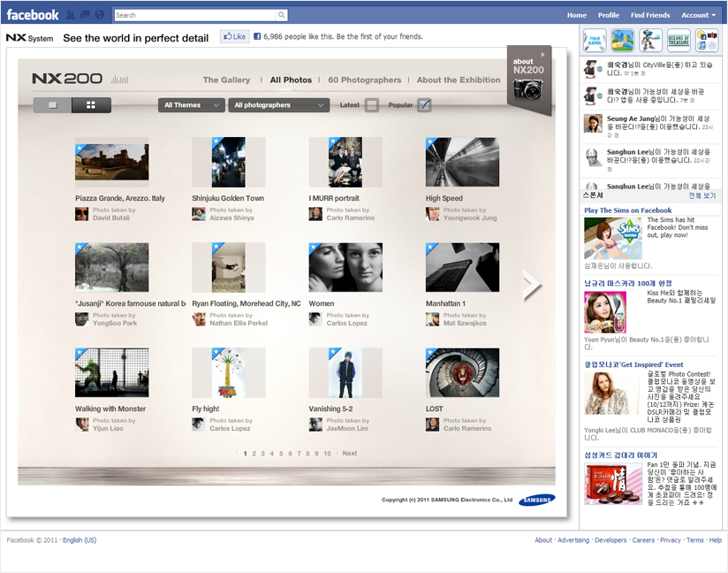The height and width of the screenshot is (573, 728).
Task: Open the Walking with Monster photo
Action: click(112, 372)
